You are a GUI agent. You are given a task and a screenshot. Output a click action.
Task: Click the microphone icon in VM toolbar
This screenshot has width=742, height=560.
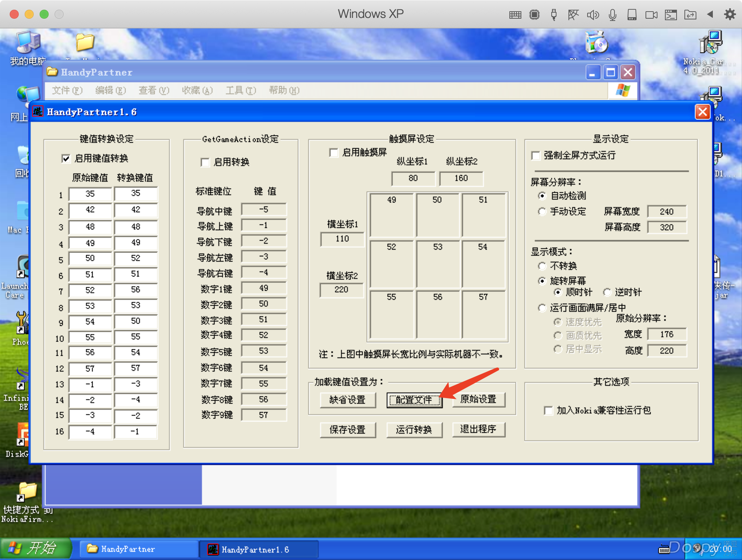click(612, 15)
